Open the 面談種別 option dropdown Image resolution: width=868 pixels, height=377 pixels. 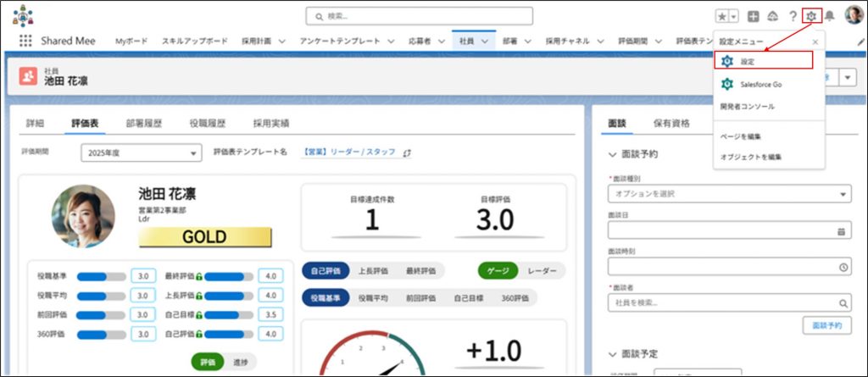(x=729, y=194)
